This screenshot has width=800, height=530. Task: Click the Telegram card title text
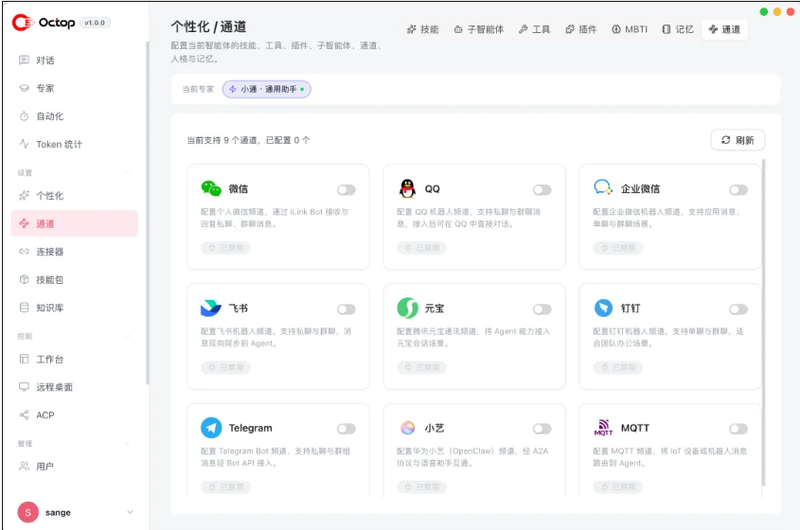click(251, 428)
